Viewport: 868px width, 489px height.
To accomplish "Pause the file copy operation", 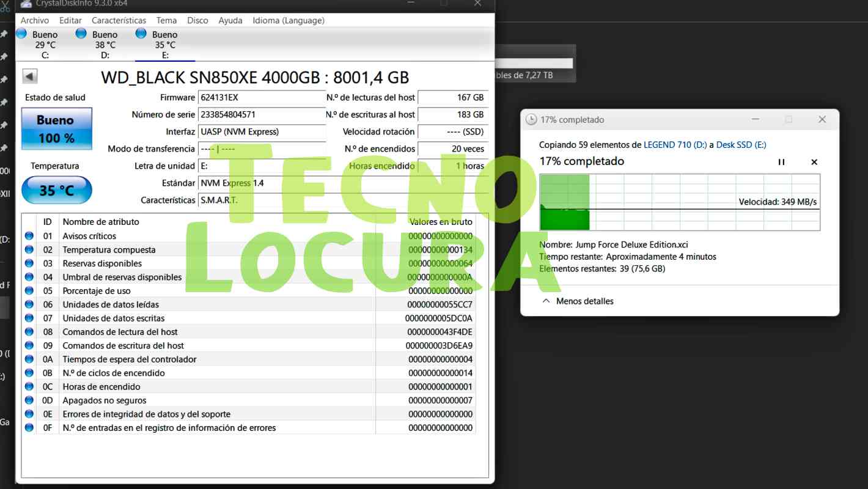I will (x=781, y=162).
